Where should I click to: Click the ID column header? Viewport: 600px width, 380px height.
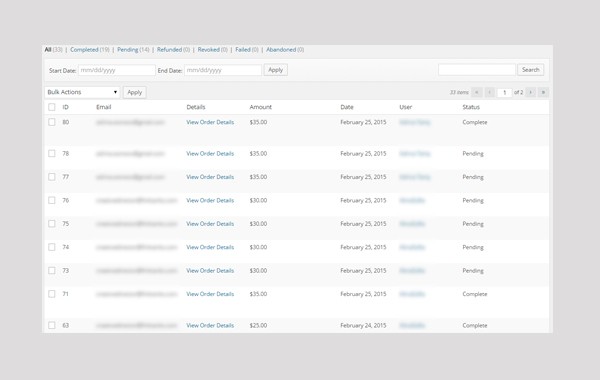(x=65, y=107)
